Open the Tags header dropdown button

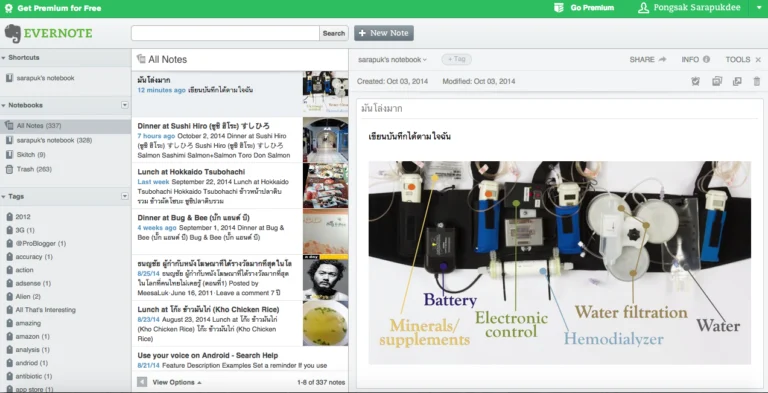(124, 196)
